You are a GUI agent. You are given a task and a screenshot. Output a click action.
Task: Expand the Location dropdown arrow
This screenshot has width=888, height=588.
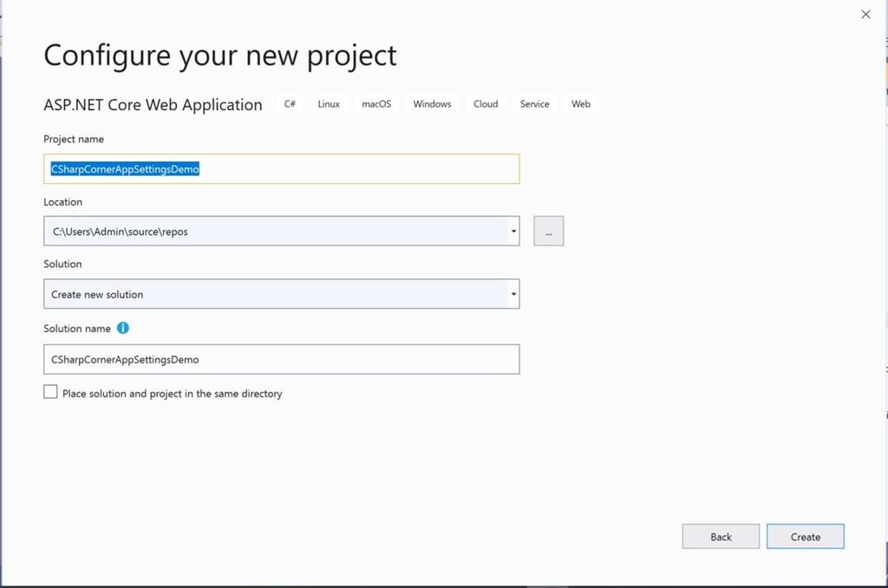point(513,232)
